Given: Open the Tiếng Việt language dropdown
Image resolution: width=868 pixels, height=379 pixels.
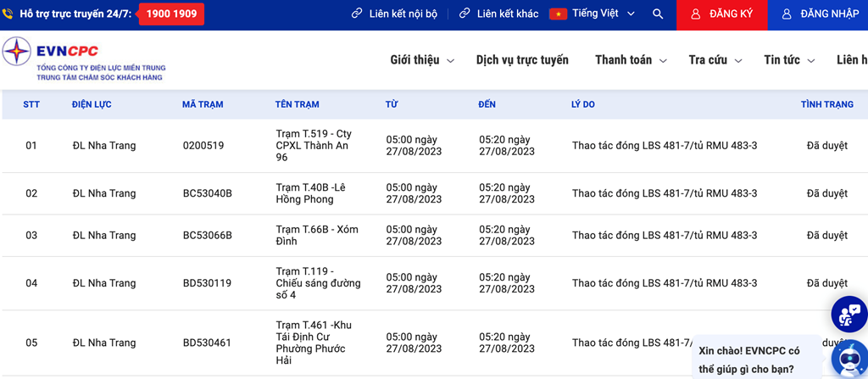Looking at the screenshot, I should point(603,14).
